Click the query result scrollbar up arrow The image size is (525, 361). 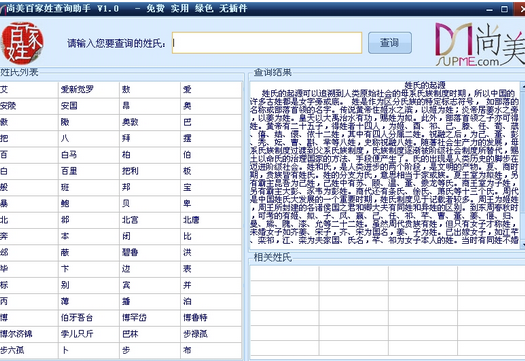[523, 86]
